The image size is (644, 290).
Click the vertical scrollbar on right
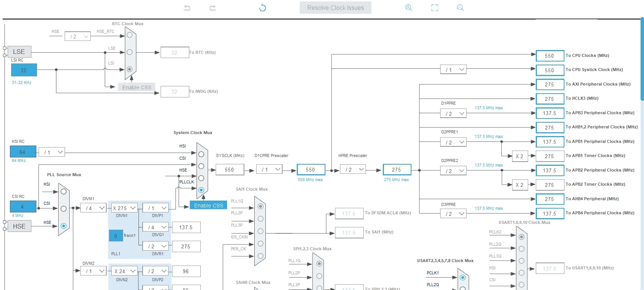tap(642, 59)
